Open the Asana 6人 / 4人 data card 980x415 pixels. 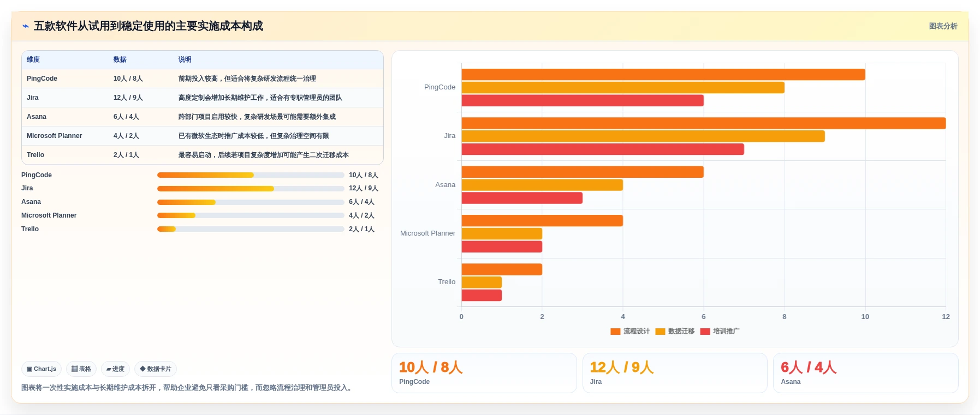click(x=866, y=373)
